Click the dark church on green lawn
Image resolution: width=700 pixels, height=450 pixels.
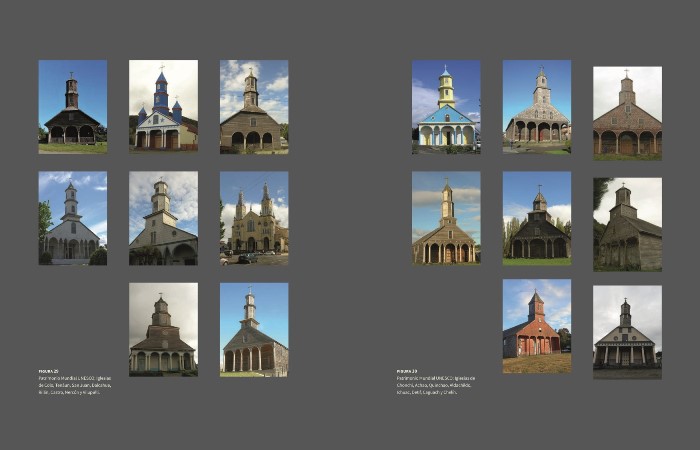pos(537,217)
